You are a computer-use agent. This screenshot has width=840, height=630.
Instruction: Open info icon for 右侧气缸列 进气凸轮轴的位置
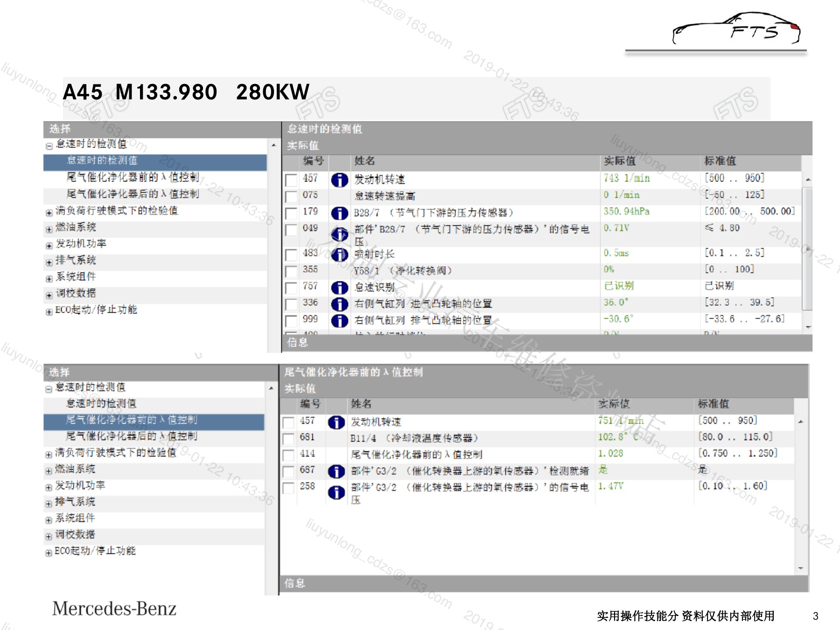pyautogui.click(x=339, y=304)
